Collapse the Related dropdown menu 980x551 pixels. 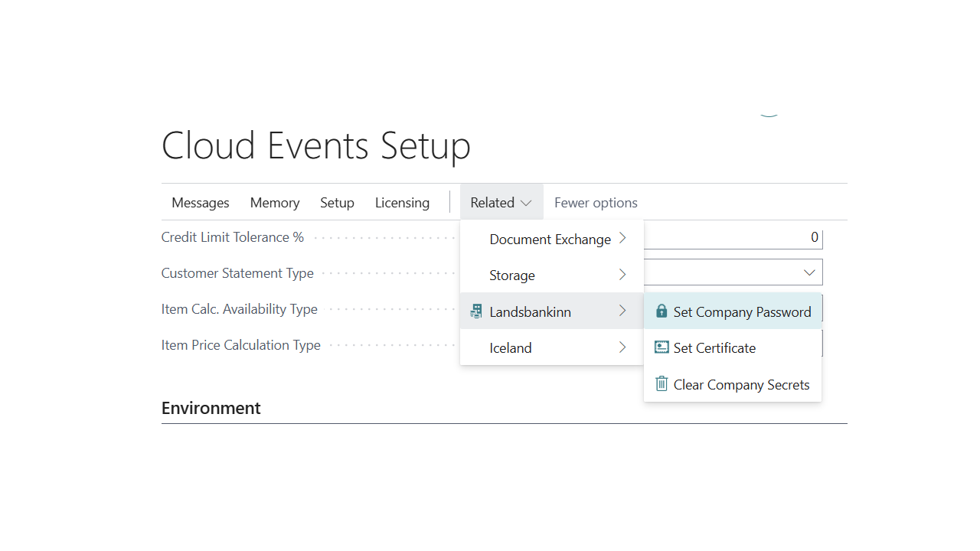point(501,203)
